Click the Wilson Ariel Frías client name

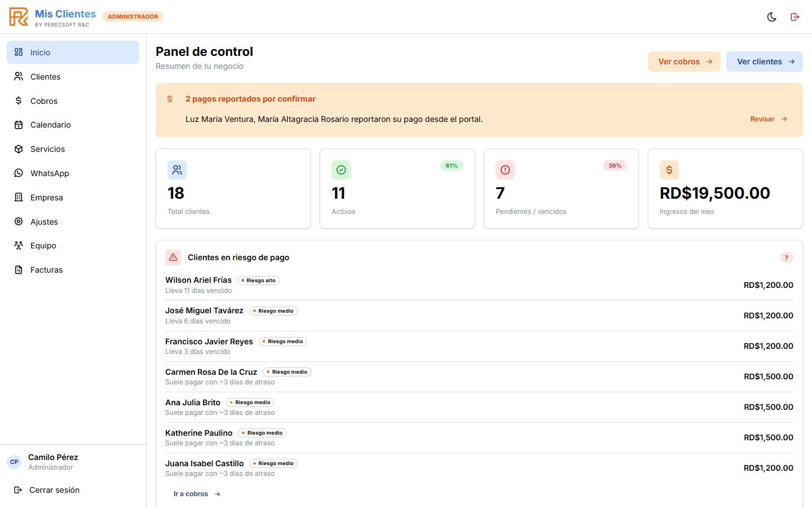tap(198, 280)
